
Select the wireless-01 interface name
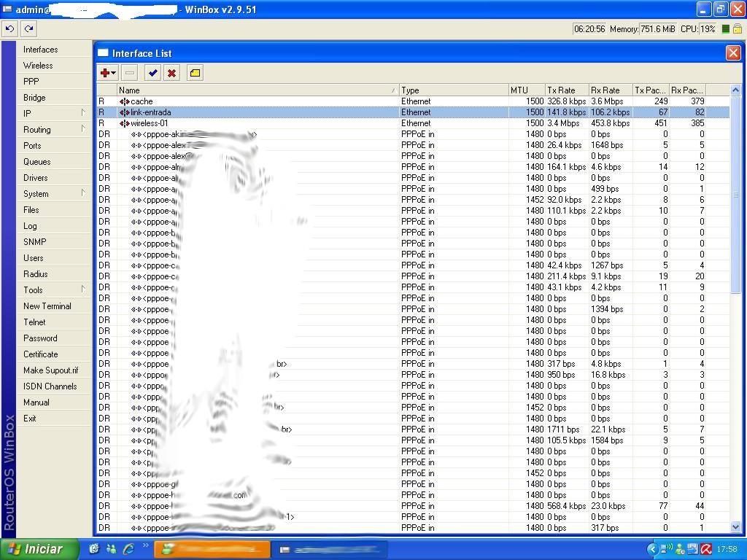[149, 123]
